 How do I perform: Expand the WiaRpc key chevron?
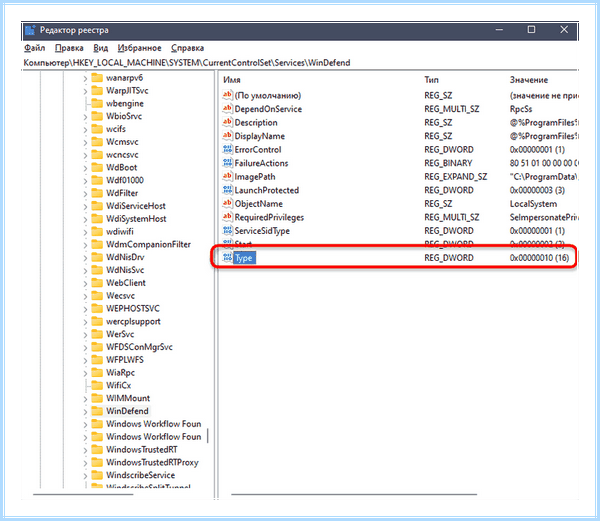point(85,373)
